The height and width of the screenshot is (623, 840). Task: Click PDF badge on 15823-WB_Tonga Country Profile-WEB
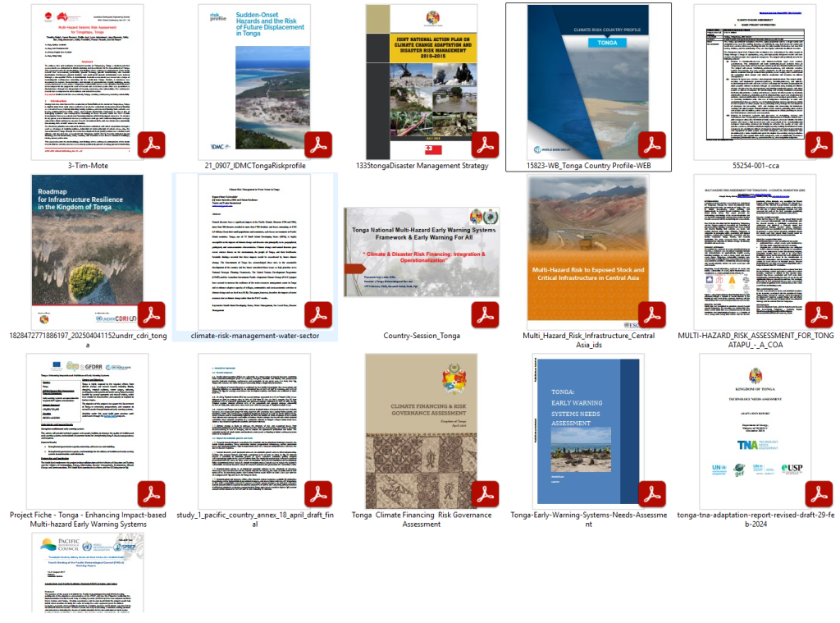coord(652,145)
